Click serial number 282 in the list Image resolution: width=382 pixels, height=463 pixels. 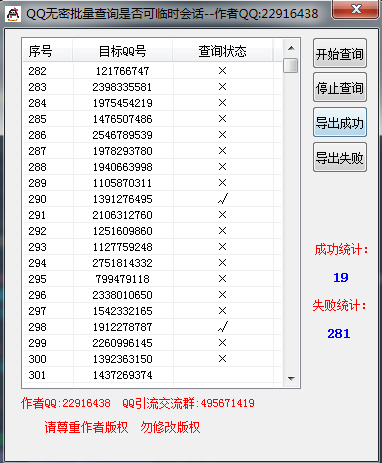coord(37,71)
